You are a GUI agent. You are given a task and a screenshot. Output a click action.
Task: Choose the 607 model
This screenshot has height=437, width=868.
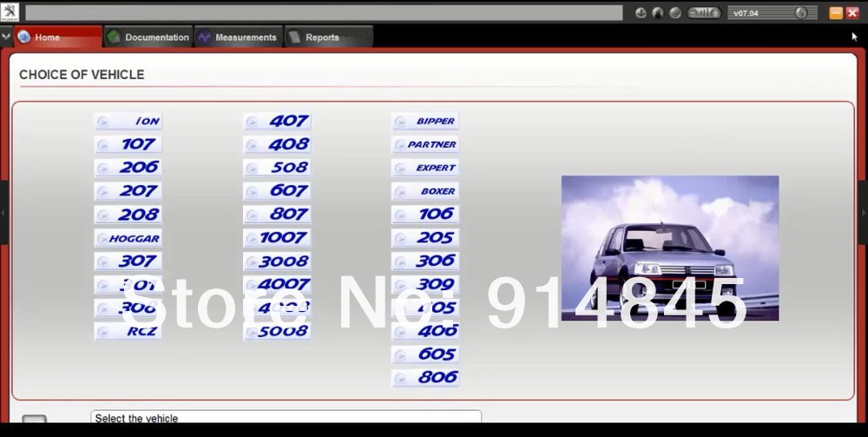click(x=277, y=191)
